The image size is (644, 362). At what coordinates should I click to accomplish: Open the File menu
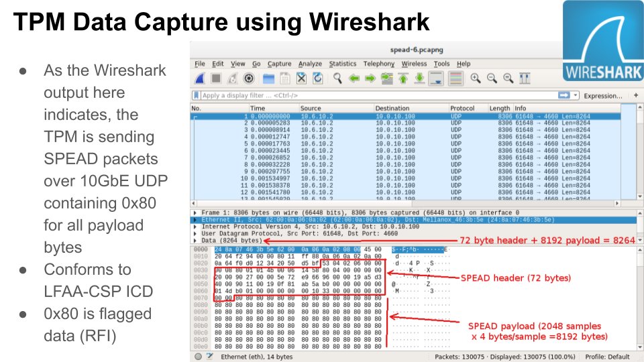pyautogui.click(x=200, y=64)
